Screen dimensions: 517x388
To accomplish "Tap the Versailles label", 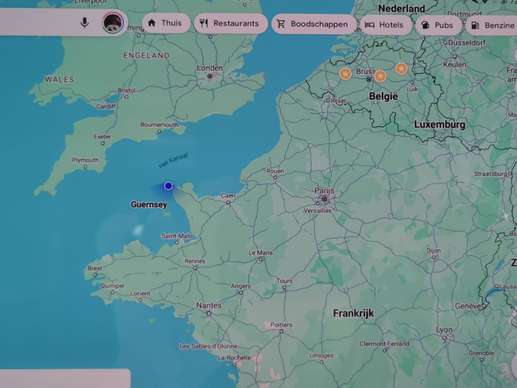I will pos(318,211).
